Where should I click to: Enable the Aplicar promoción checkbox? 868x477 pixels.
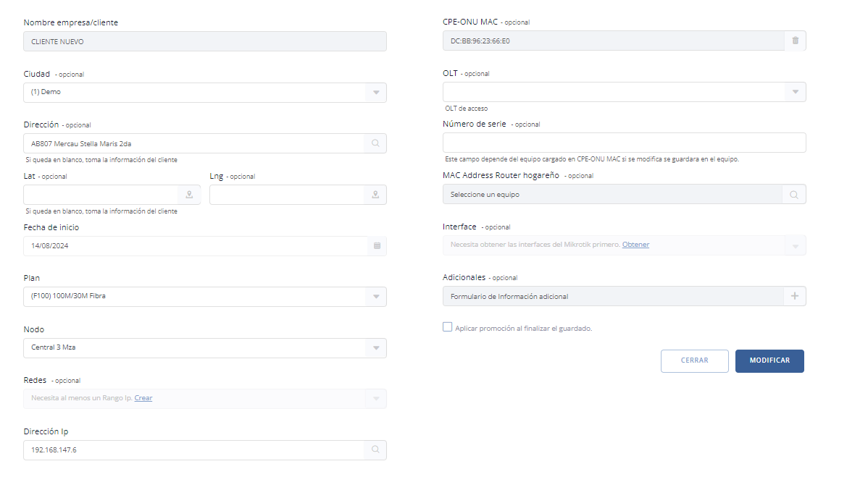pyautogui.click(x=448, y=327)
